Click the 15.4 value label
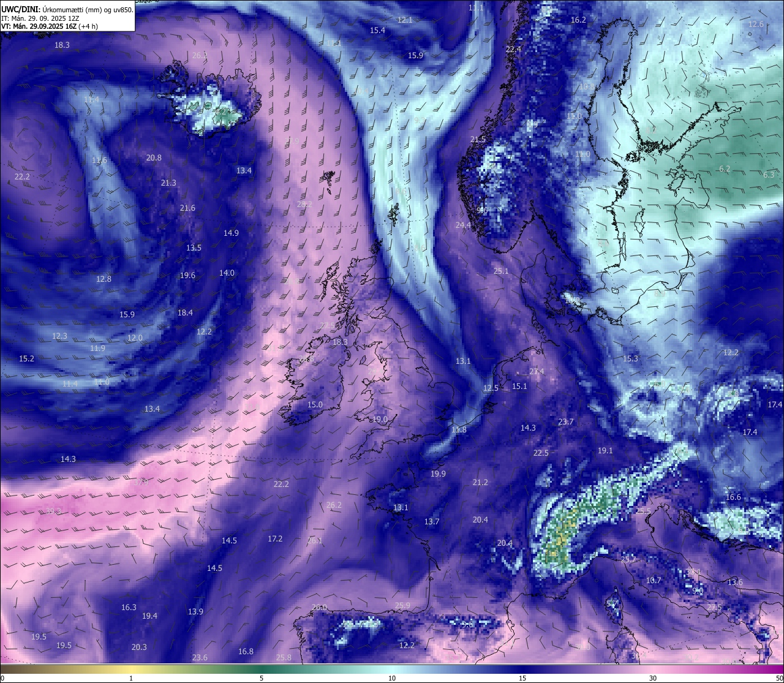The height and width of the screenshot is (683, 784). point(377,30)
